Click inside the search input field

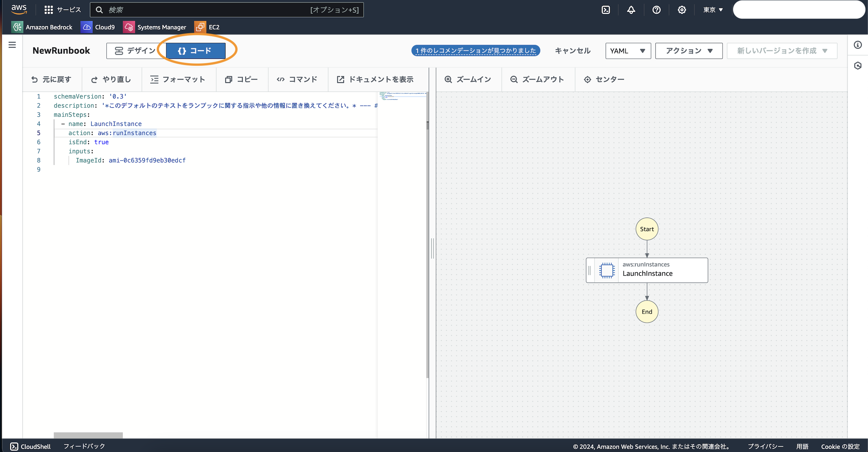pos(227,10)
